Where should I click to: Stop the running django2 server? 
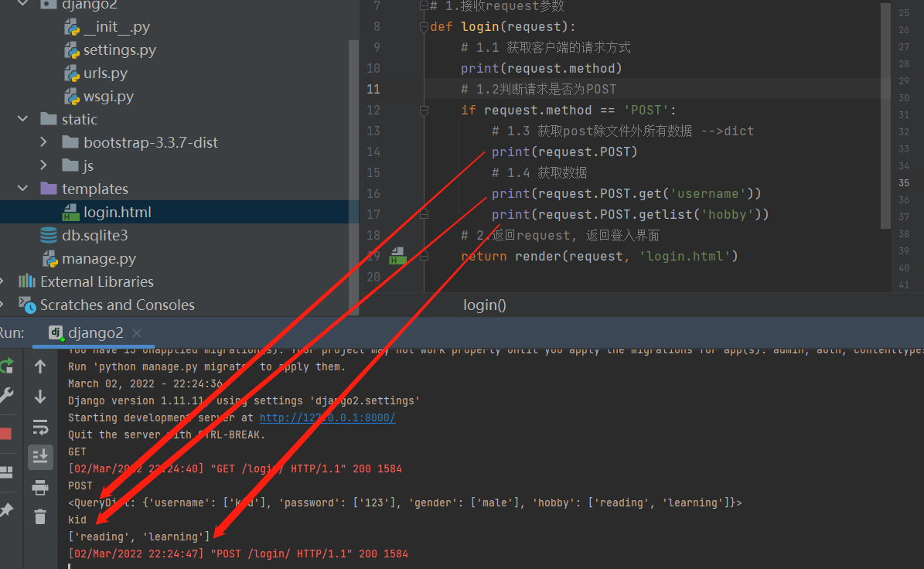(6, 434)
